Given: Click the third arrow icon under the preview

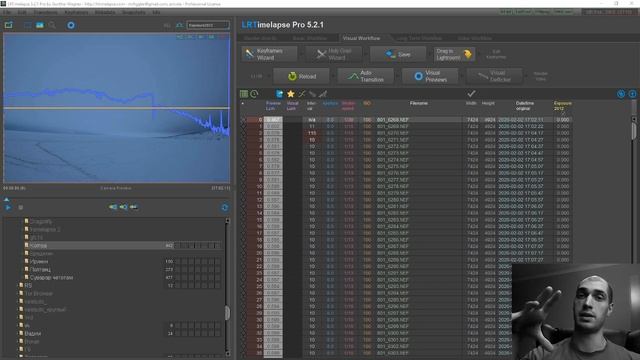Looking at the screenshot, I should [133, 207].
